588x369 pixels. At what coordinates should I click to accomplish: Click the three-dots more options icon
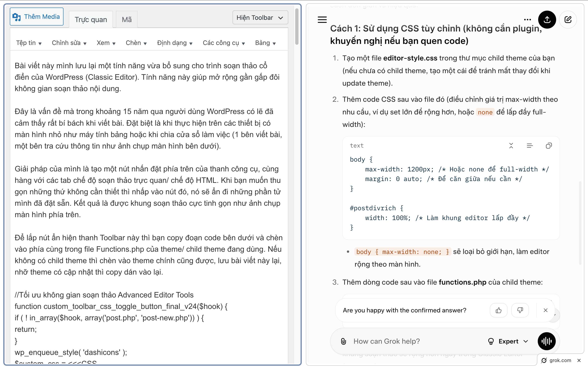point(527,20)
